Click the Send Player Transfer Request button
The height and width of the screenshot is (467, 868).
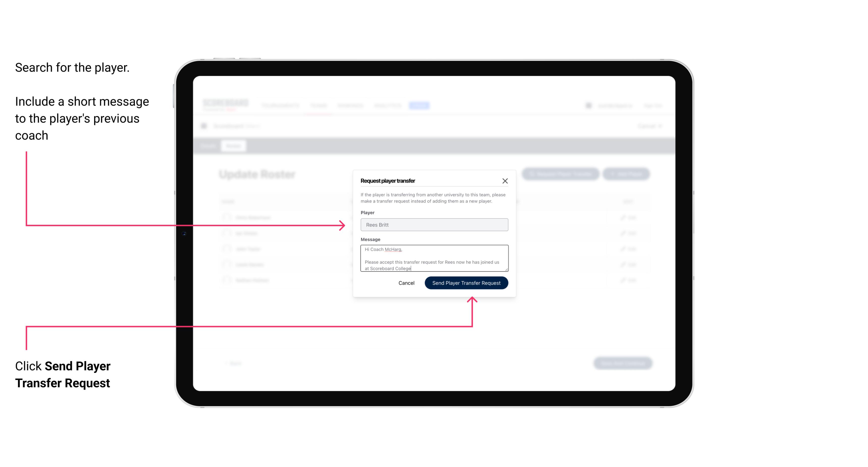466,282
